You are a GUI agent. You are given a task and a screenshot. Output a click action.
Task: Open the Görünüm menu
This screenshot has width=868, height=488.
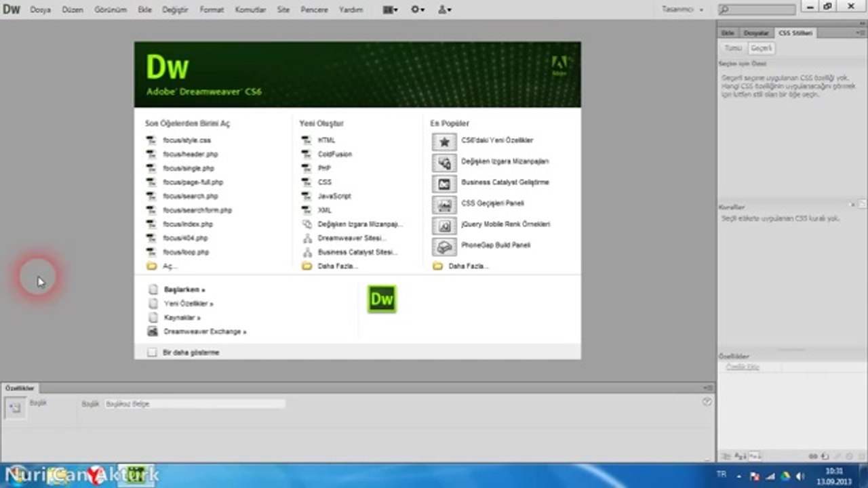(x=111, y=10)
